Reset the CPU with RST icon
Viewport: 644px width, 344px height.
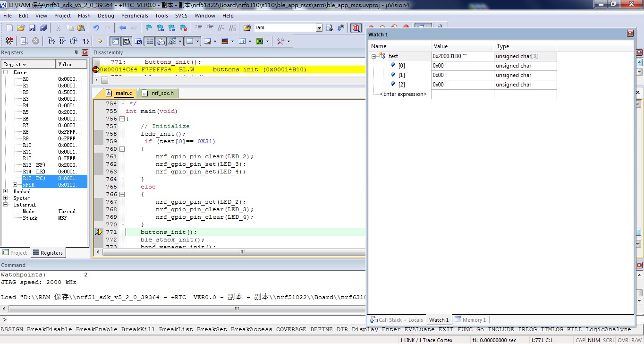tap(9, 41)
